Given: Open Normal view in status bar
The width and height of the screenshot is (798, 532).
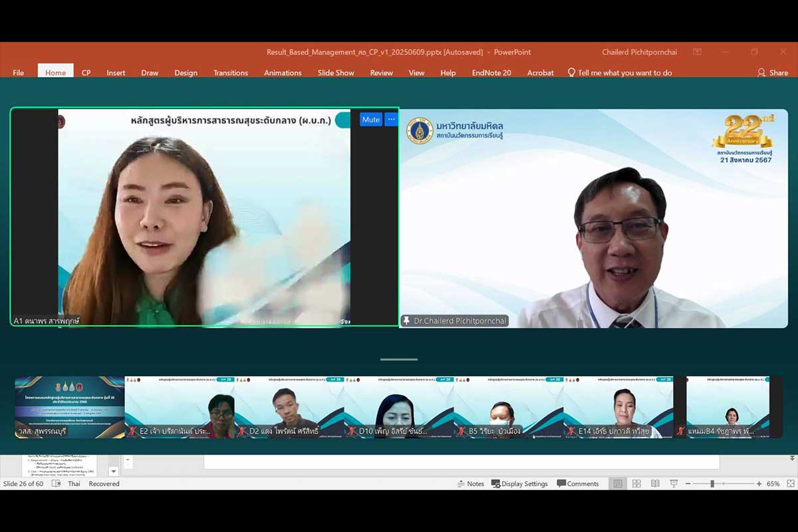Looking at the screenshot, I should [618, 483].
